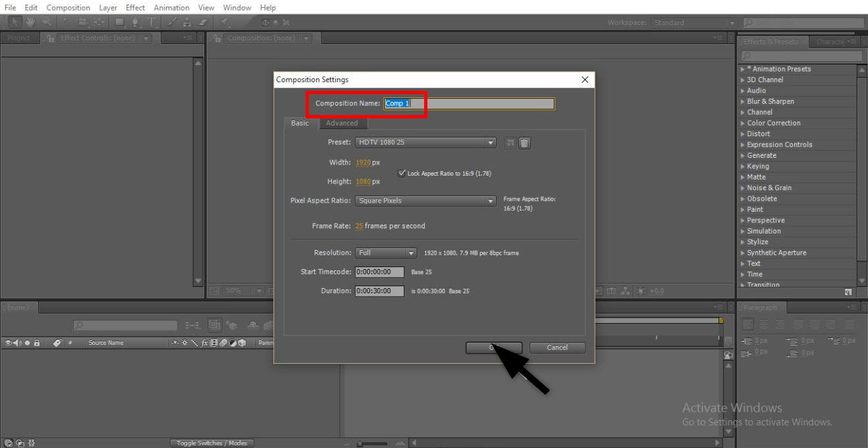
Task: Click the left align text icon in Paragraph
Action: click(747, 324)
